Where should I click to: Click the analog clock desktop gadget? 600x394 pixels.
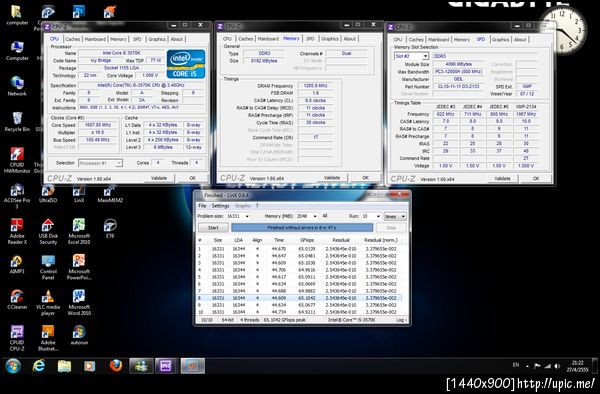coord(563,29)
